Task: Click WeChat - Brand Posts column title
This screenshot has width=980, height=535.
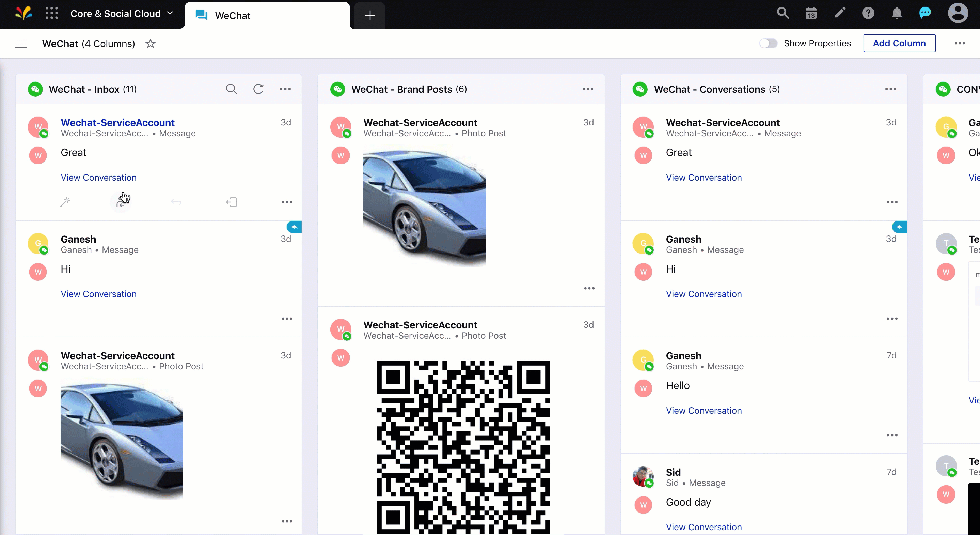Action: pos(402,89)
